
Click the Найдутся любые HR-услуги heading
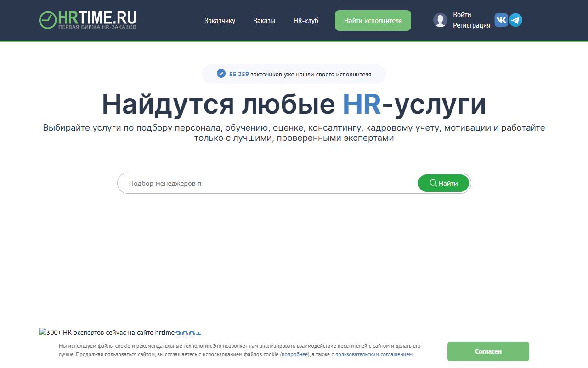[x=294, y=104]
